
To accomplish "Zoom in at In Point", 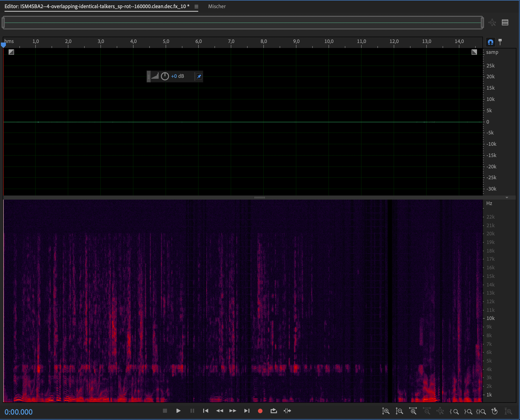I will (454, 411).
